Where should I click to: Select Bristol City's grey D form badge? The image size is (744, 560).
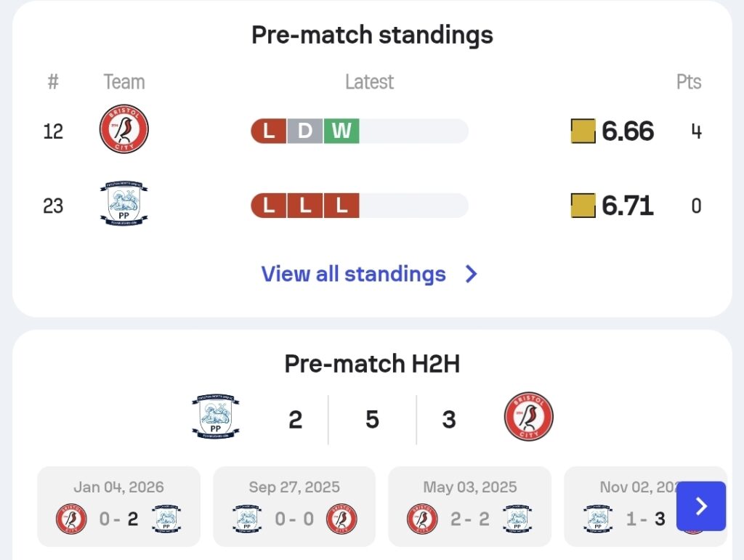tap(305, 131)
